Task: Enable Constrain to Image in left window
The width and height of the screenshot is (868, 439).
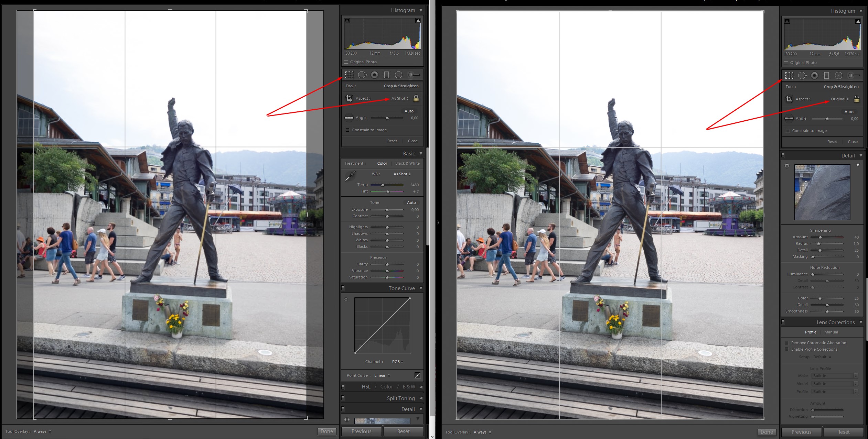Action: click(347, 130)
